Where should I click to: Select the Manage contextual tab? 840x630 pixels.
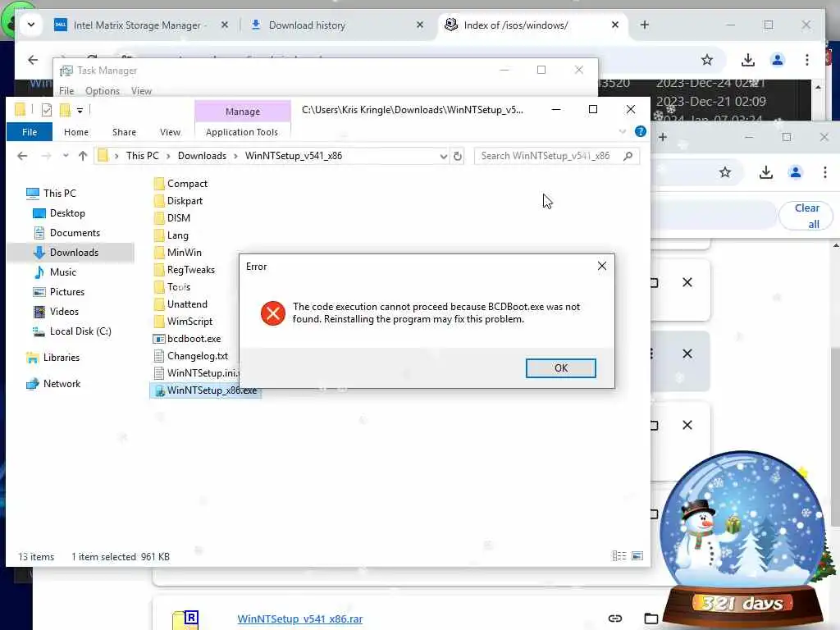(x=243, y=112)
